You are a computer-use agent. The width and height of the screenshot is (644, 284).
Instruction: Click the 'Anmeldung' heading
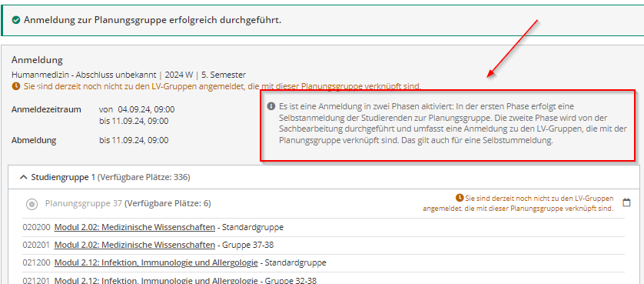[x=37, y=60]
